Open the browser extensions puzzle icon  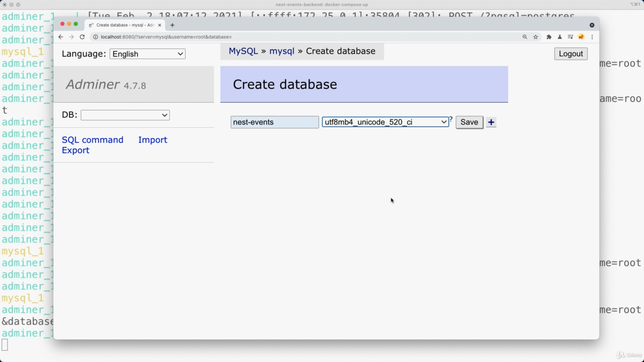[549, 37]
